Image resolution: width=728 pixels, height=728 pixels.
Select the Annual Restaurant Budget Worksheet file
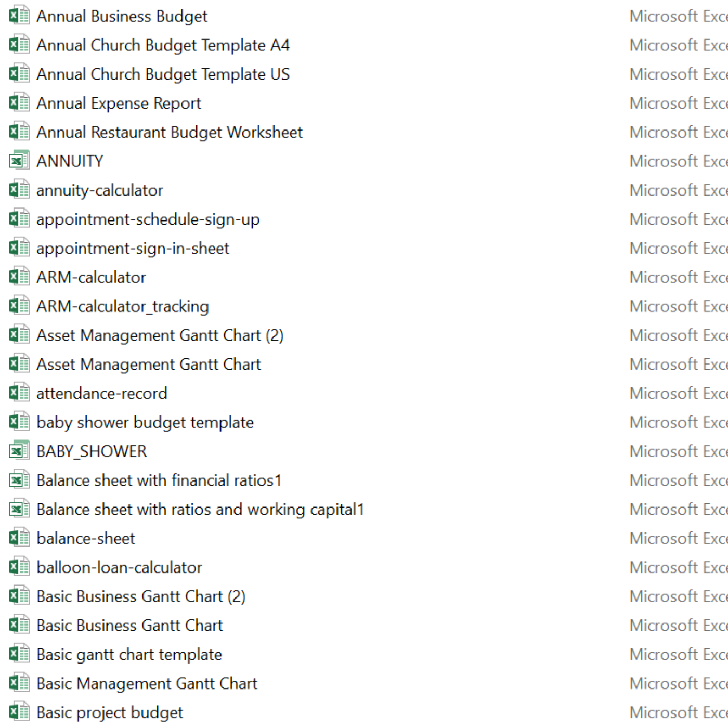(169, 132)
